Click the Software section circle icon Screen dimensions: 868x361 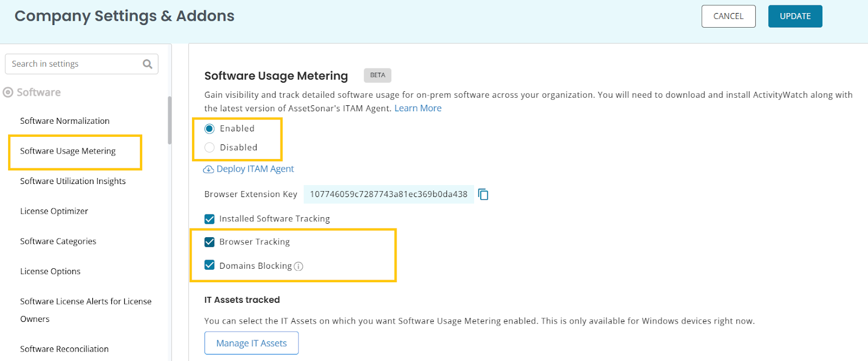click(8, 92)
